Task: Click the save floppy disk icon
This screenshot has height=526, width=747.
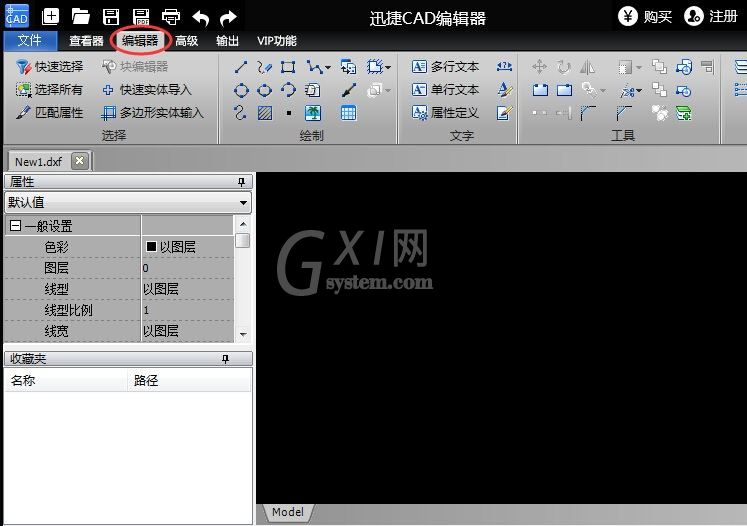Action: pyautogui.click(x=111, y=17)
